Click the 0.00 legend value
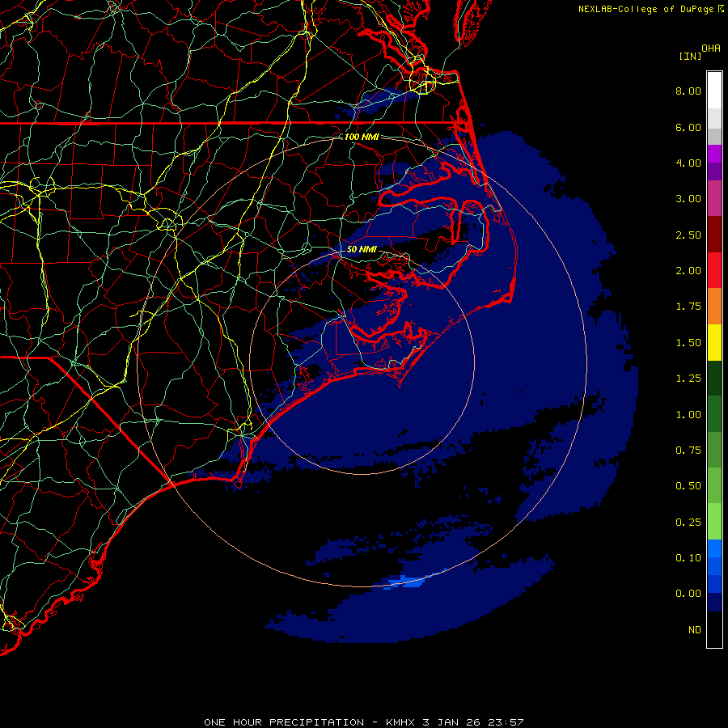 (688, 594)
